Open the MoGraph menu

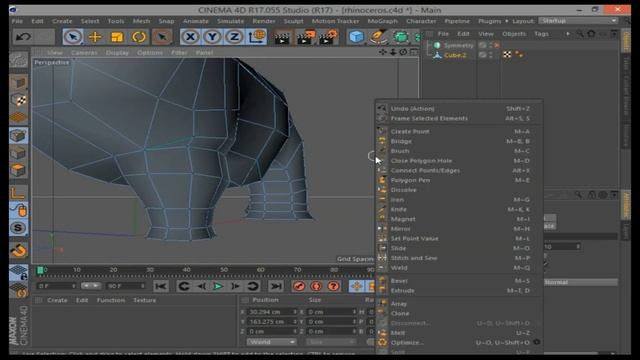click(382, 21)
